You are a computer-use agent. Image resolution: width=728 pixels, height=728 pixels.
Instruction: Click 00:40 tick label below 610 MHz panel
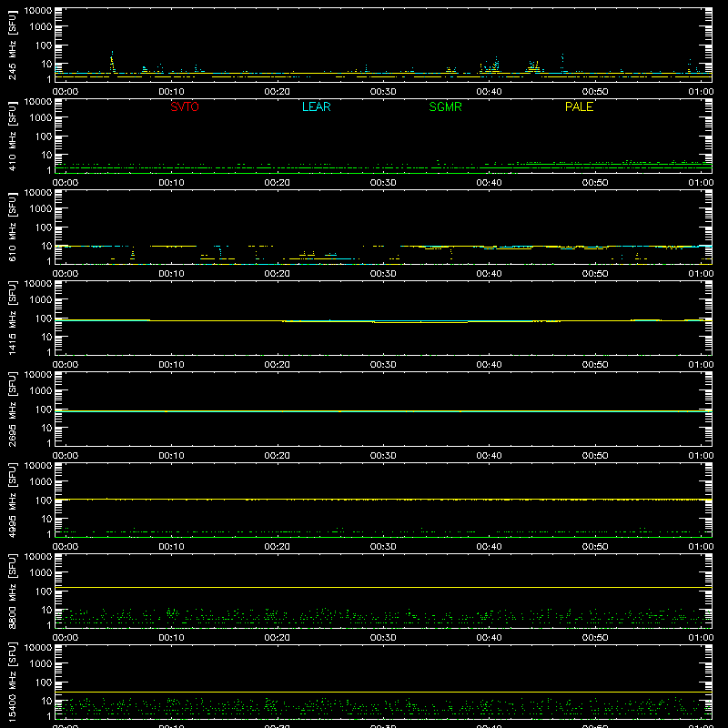[489, 274]
